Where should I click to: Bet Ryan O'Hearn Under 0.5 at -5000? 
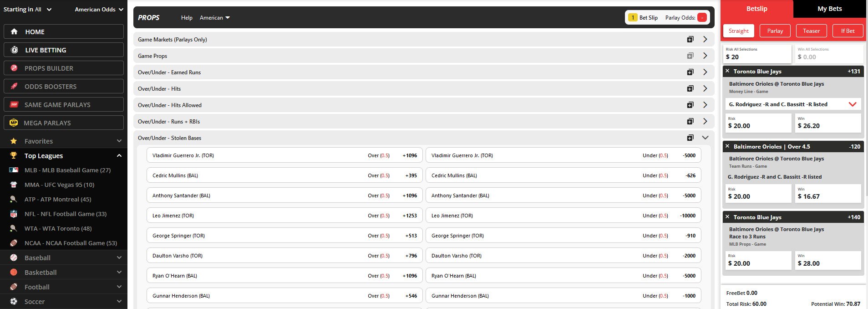563,276
